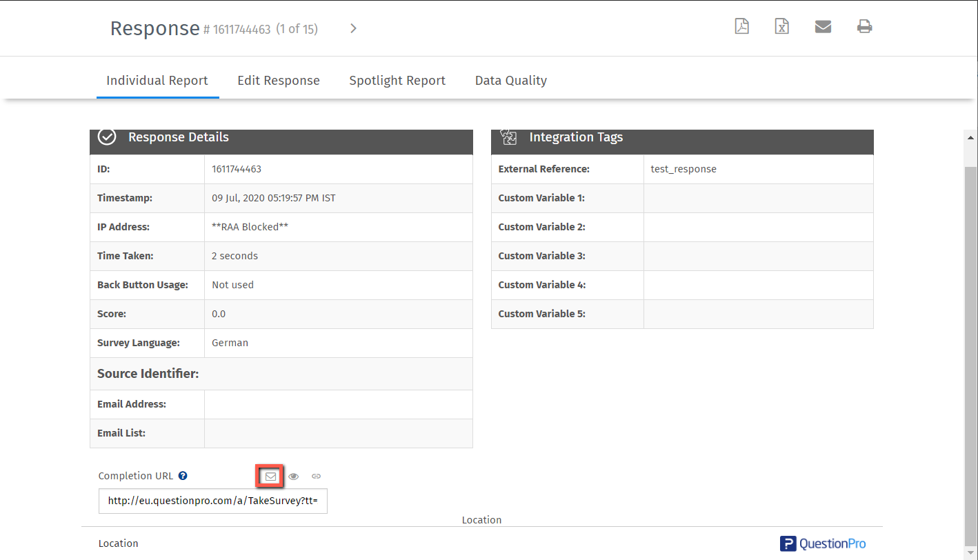Image resolution: width=978 pixels, height=560 pixels.
Task: Print the response using printer icon
Action: 864,27
